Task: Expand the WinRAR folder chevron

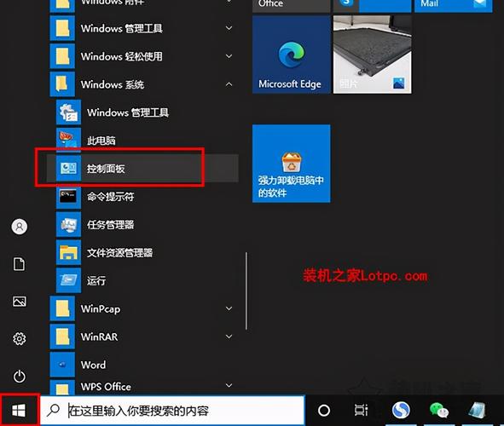Action: (x=229, y=337)
